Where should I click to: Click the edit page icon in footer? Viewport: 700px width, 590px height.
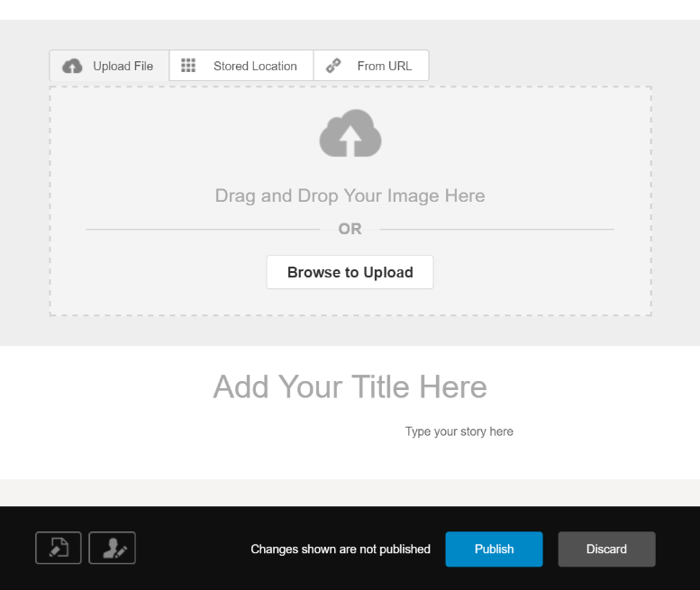point(59,549)
